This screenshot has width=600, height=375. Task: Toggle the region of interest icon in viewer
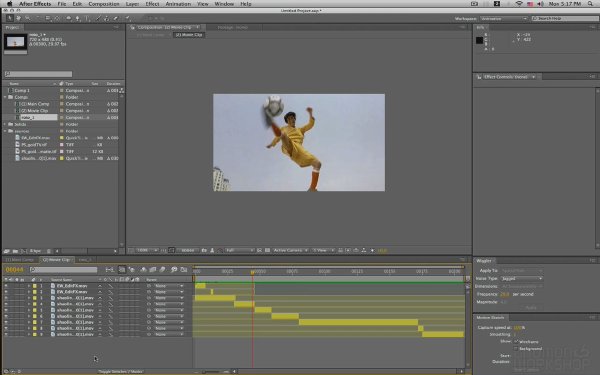[259, 250]
